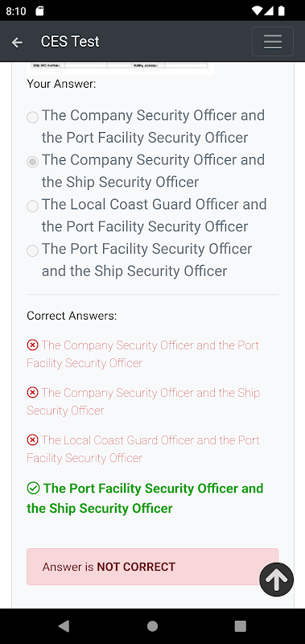Click the question image thumbnail at top
Image resolution: width=305 pixels, height=644 pixels.
[121, 68]
